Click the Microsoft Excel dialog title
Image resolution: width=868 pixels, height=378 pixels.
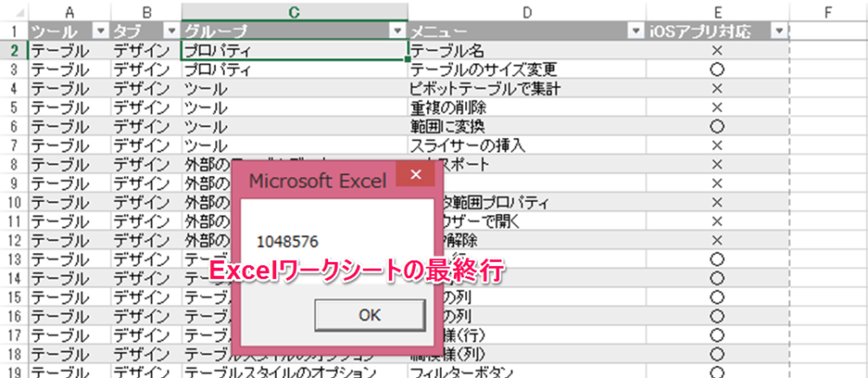coord(319,180)
